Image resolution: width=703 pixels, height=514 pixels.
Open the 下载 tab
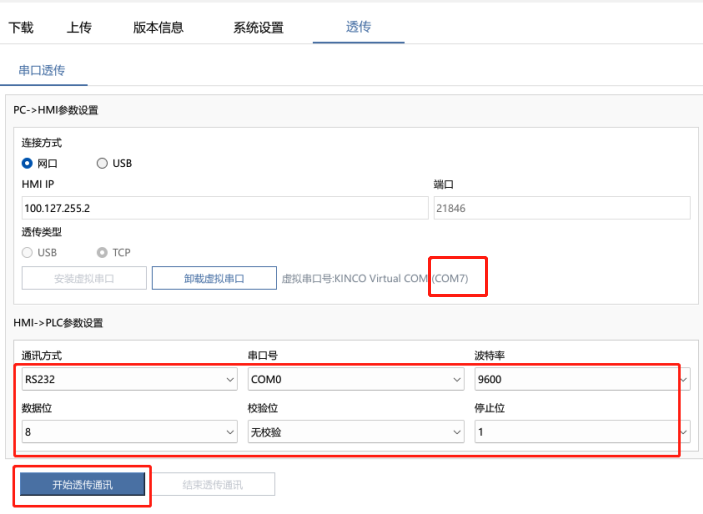click(x=21, y=27)
